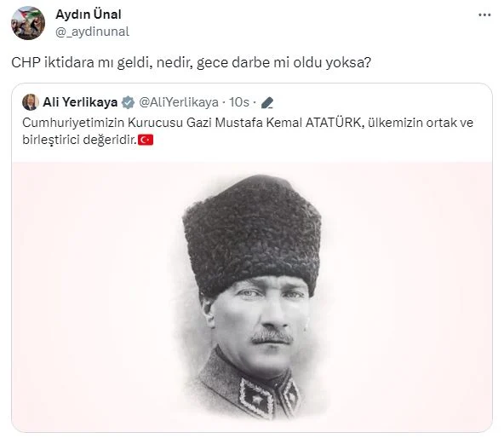Open the Ali Yerlikaya display name
The width and height of the screenshot is (504, 438).
(80, 102)
